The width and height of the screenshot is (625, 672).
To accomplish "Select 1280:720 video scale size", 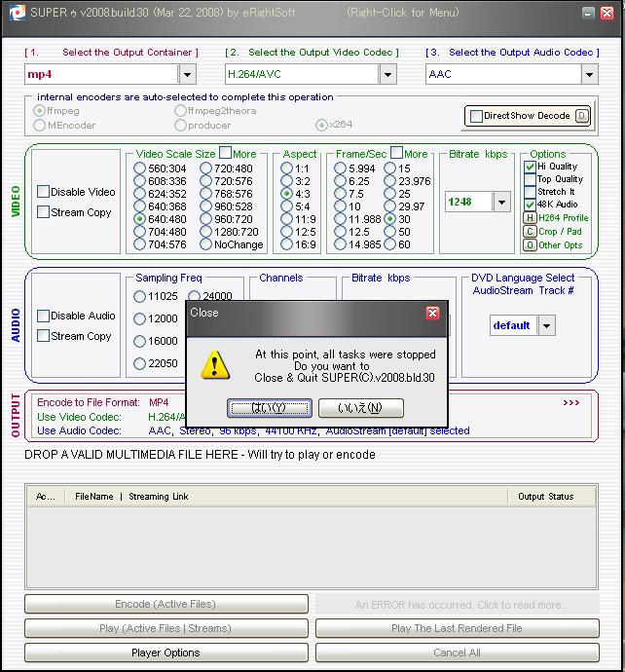I will pos(205,232).
